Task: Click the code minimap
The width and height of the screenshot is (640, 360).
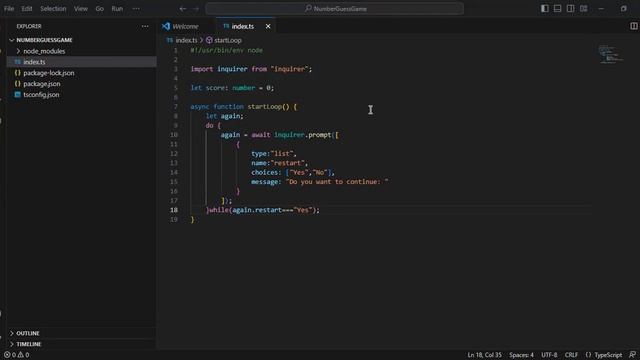Action: [x=611, y=54]
